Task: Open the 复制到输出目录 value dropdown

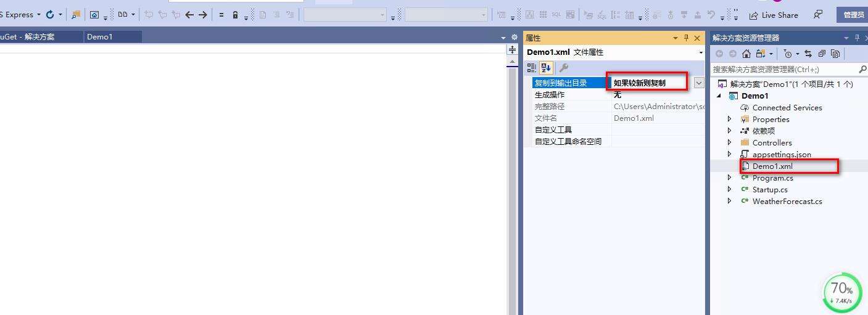Action: click(699, 83)
